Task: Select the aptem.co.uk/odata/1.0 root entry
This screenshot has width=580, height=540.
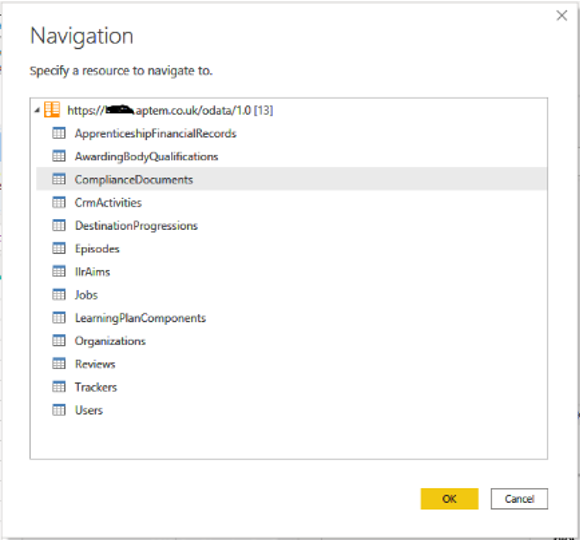Action: coord(170,110)
